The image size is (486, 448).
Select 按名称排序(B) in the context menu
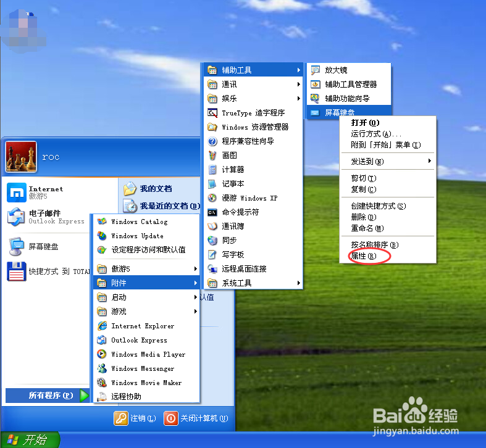(x=387, y=245)
